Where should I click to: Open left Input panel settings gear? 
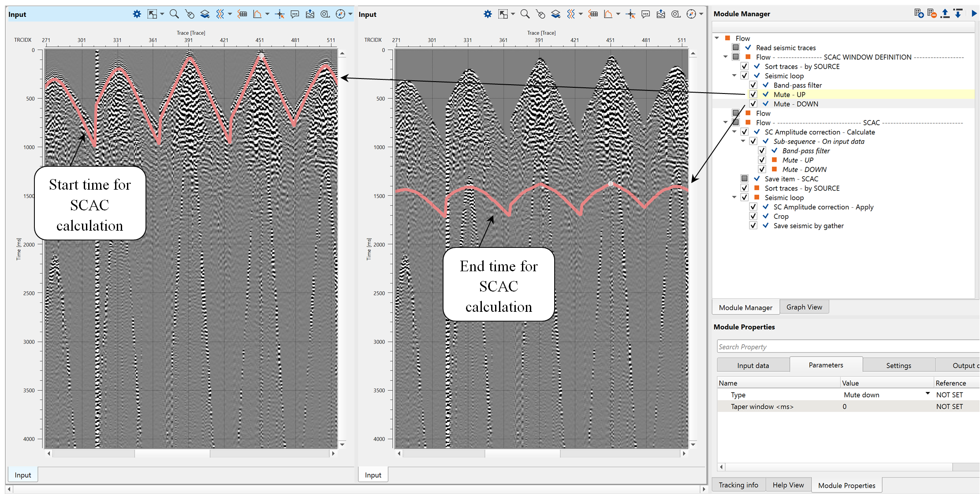pos(137,14)
